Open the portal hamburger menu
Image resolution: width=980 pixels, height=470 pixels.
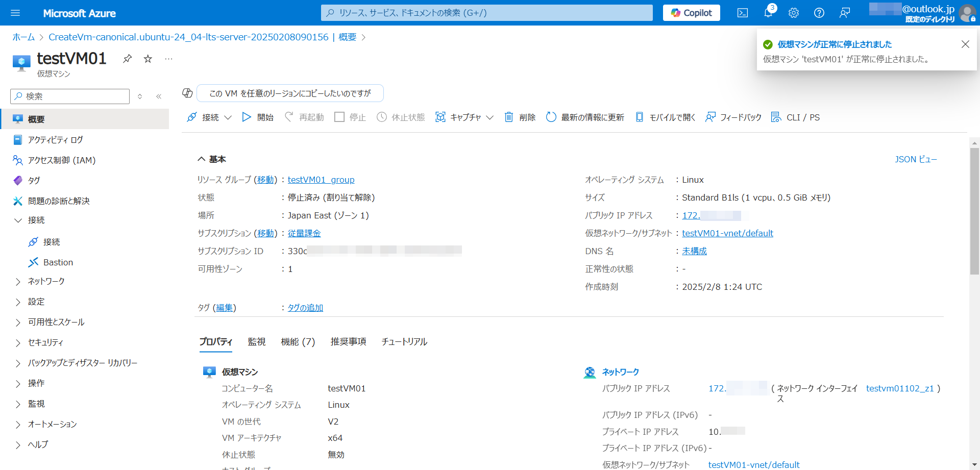tap(15, 13)
